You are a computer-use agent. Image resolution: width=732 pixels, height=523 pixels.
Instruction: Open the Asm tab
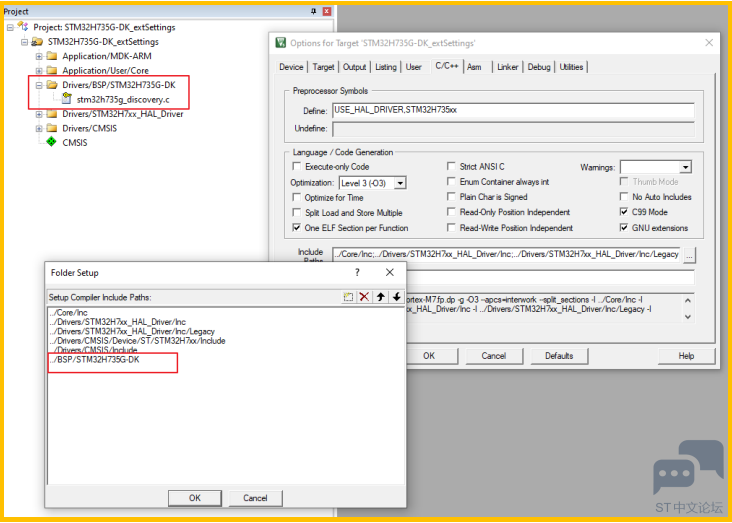click(474, 67)
